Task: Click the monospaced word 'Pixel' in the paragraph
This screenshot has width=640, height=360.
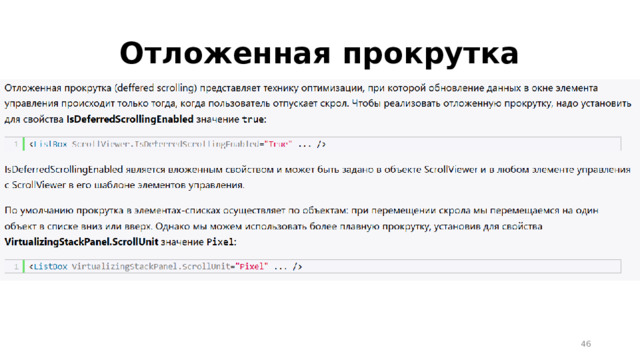Action: pos(220,242)
